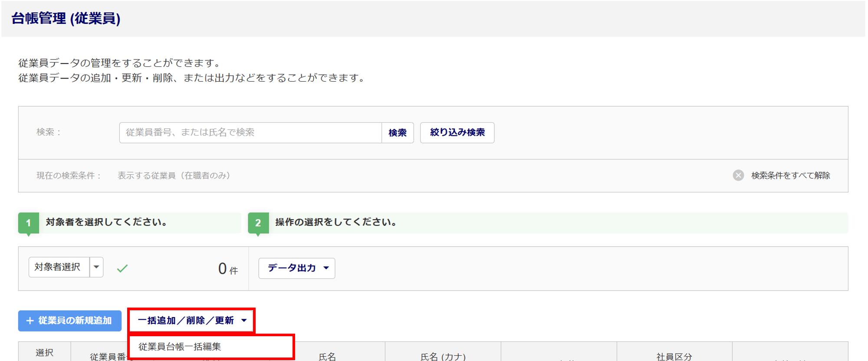The width and height of the screenshot is (868, 361).
Task: Click the green checkmark beside 対象者選択
Action: pyautogui.click(x=122, y=268)
